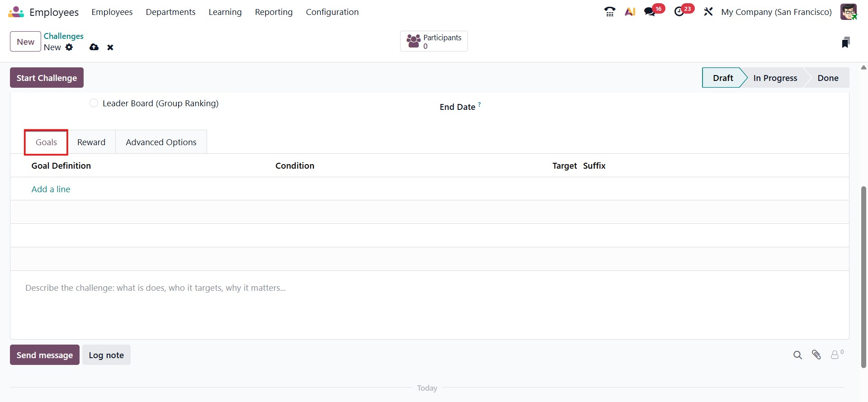Open the End Date help question mark

tap(479, 104)
